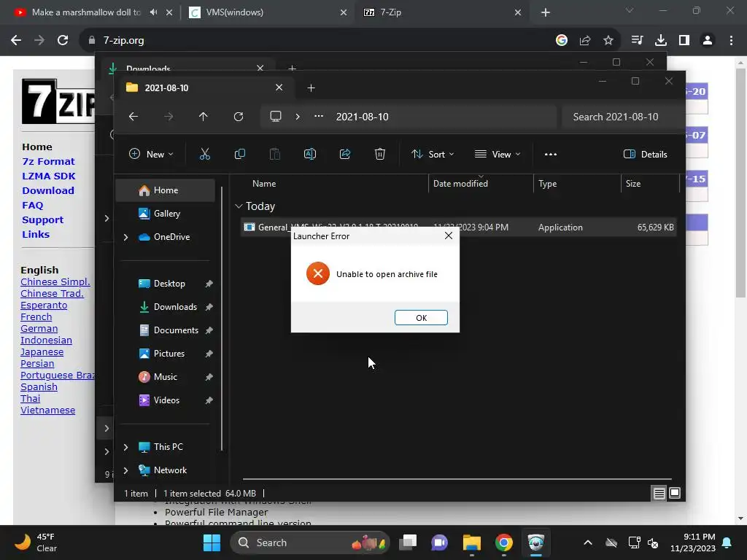Add a new File Explorer tab
The width and height of the screenshot is (747, 560).
311,87
